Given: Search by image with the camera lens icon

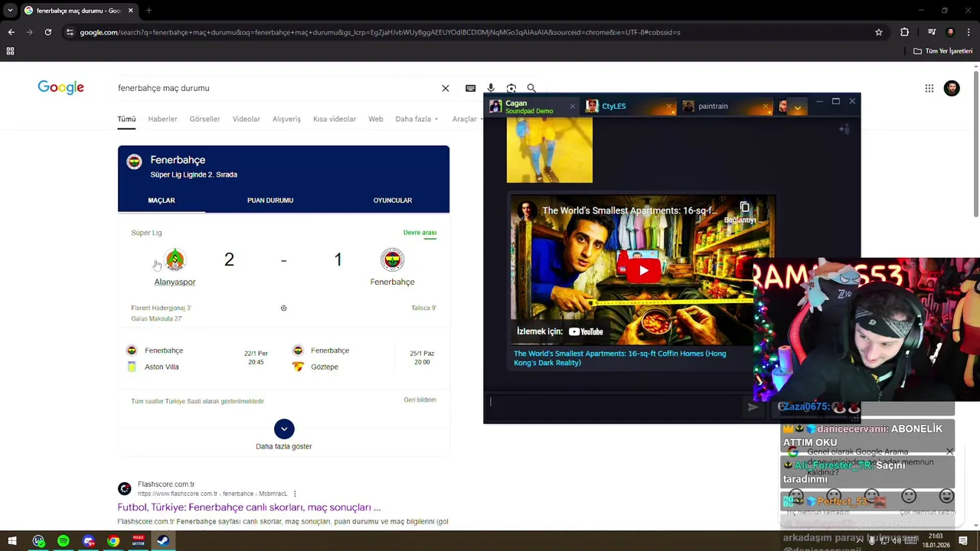Looking at the screenshot, I should pos(511,88).
